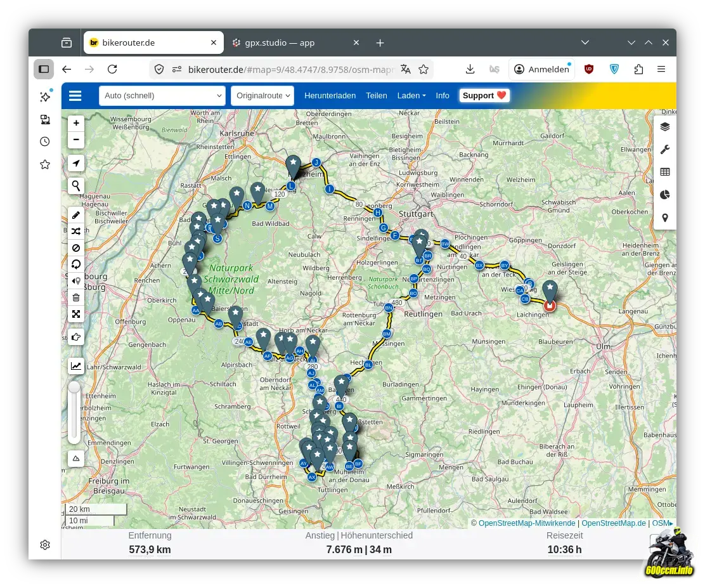The height and width of the screenshot is (588, 705).
Task: Open the OpenStreetMap-Mitwirkende attribution link
Action: pyautogui.click(x=526, y=523)
